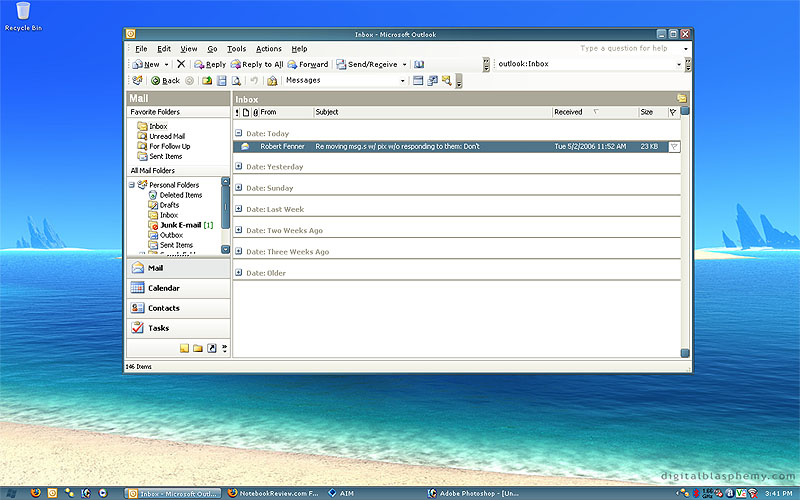Open the View menu
This screenshot has height=500, width=800.
[188, 48]
